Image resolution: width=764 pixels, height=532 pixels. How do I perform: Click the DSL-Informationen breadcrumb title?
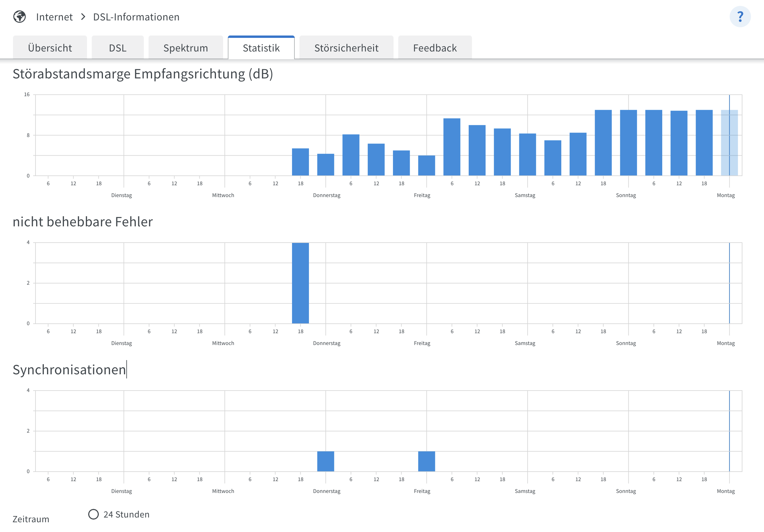click(x=136, y=17)
